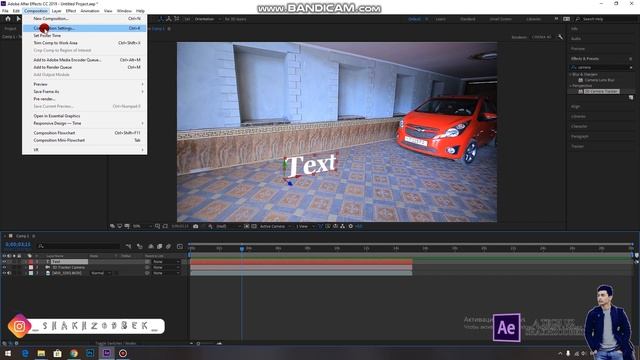Open the Character panel
640x360 pixels.
(x=579, y=126)
